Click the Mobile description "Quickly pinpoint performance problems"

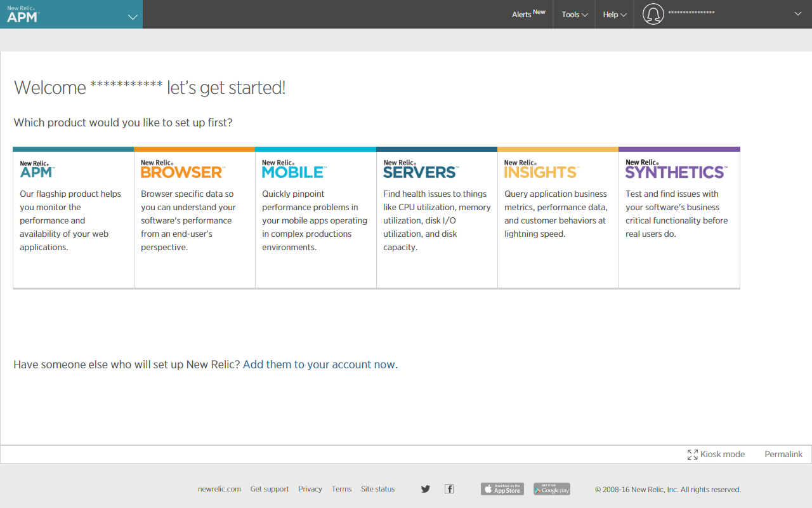click(x=315, y=220)
